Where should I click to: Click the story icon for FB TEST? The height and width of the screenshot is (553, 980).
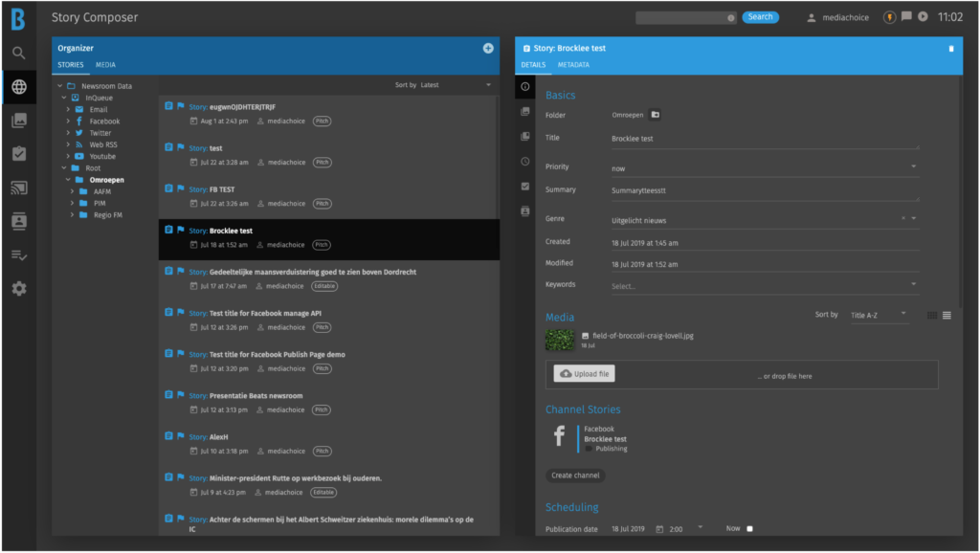click(168, 188)
